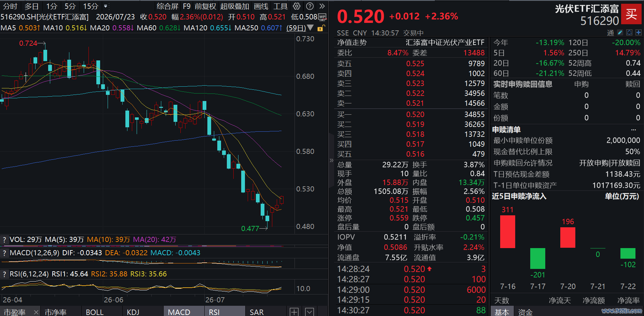
Task: Click the red 买 buy button
Action: pyautogui.click(x=631, y=14)
